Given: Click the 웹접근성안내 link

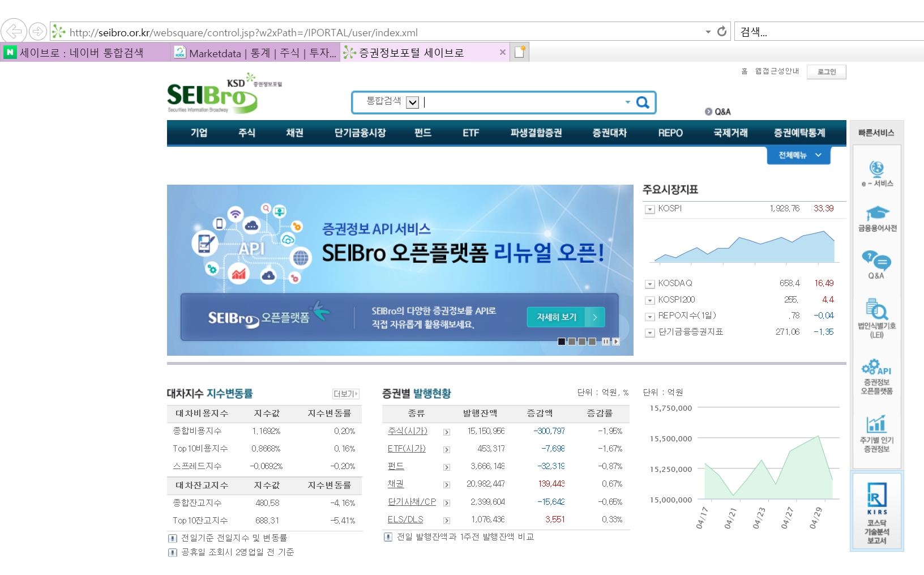Looking at the screenshot, I should point(777,71).
